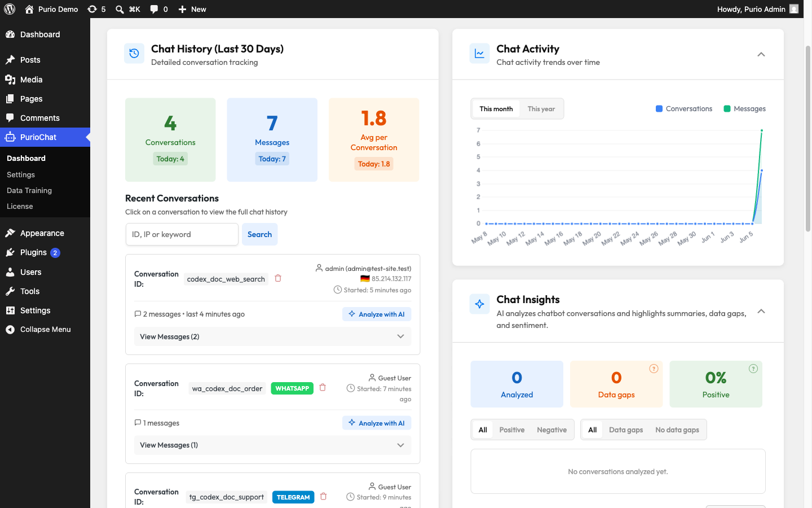This screenshot has width=812, height=508.
Task: Filter insights by Positive sentiment
Action: (x=512, y=430)
